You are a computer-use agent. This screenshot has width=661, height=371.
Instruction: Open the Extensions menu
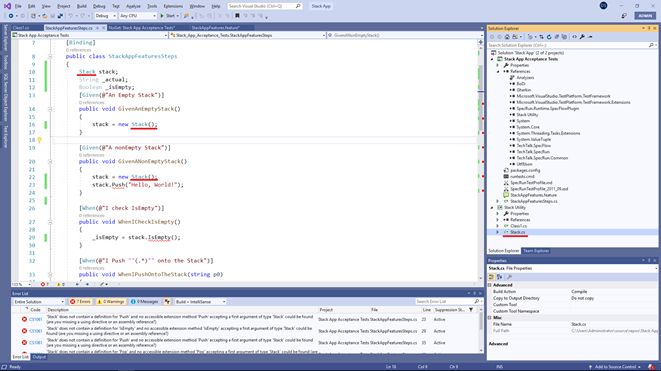pyautogui.click(x=173, y=6)
